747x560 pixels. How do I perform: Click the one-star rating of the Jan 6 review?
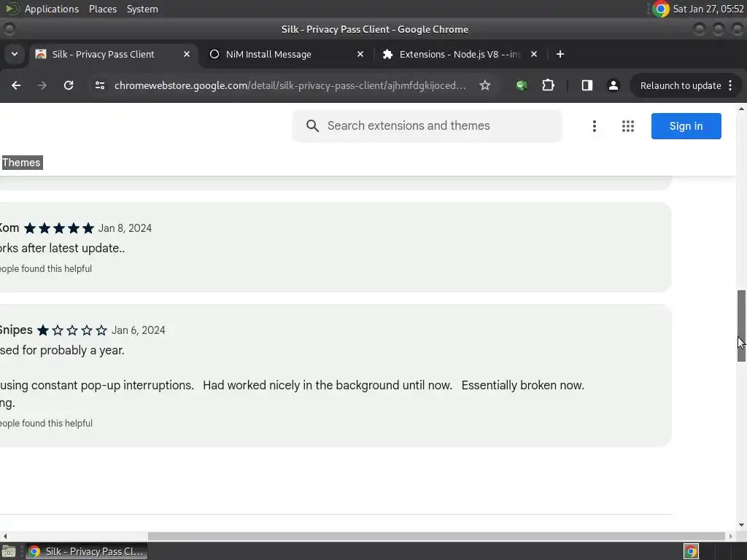(72, 330)
